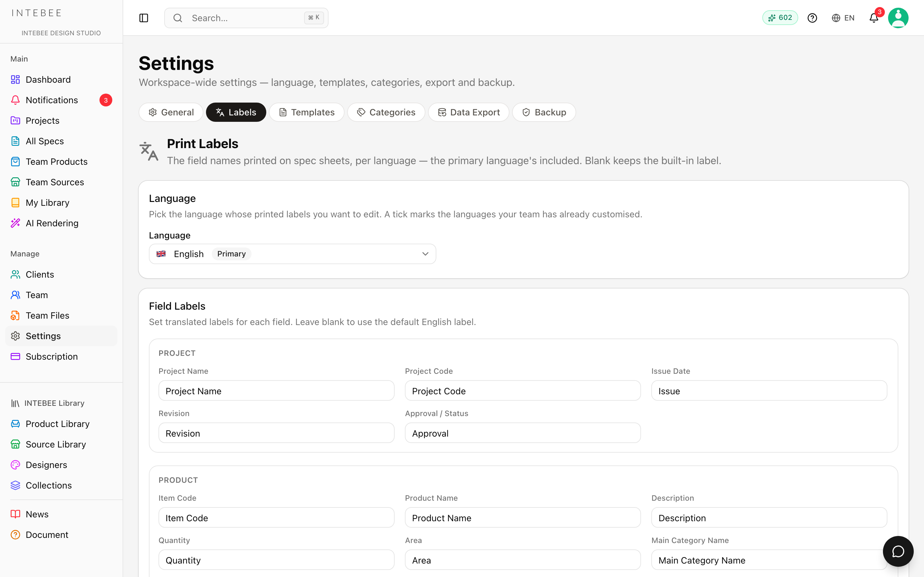Image resolution: width=924 pixels, height=577 pixels.
Task: Click the user avatar icon
Action: pos(898,18)
